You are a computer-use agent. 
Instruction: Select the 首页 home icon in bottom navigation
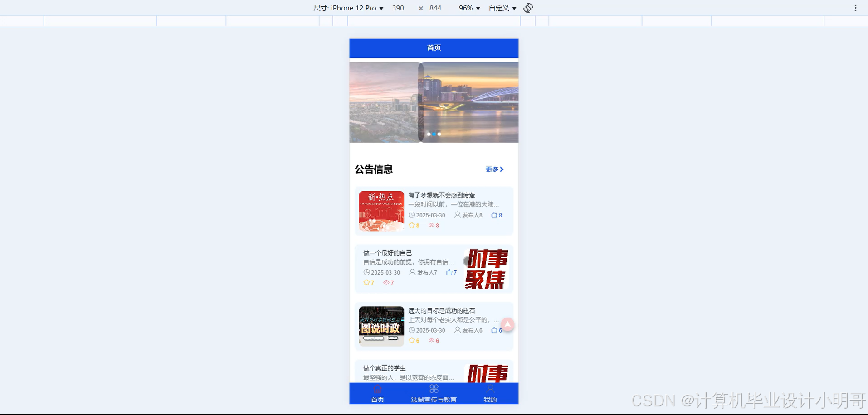click(377, 388)
